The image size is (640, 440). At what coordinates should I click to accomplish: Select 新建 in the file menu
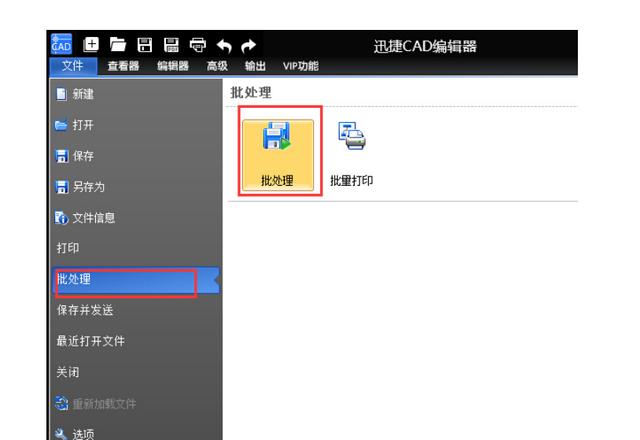136,94
